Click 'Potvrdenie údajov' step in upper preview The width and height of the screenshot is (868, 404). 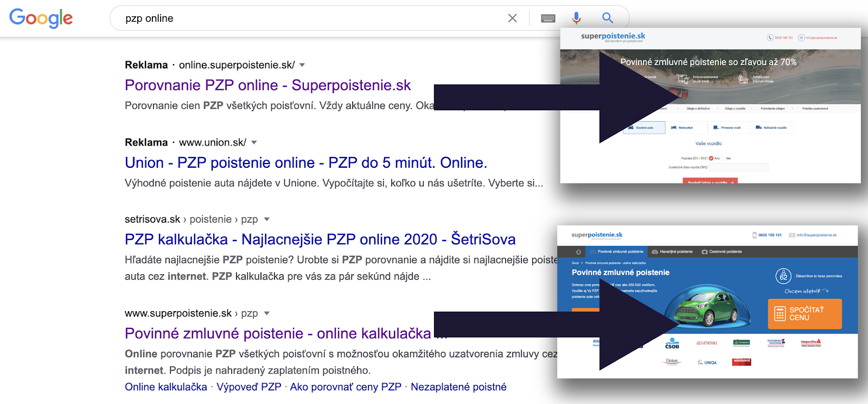(773, 109)
